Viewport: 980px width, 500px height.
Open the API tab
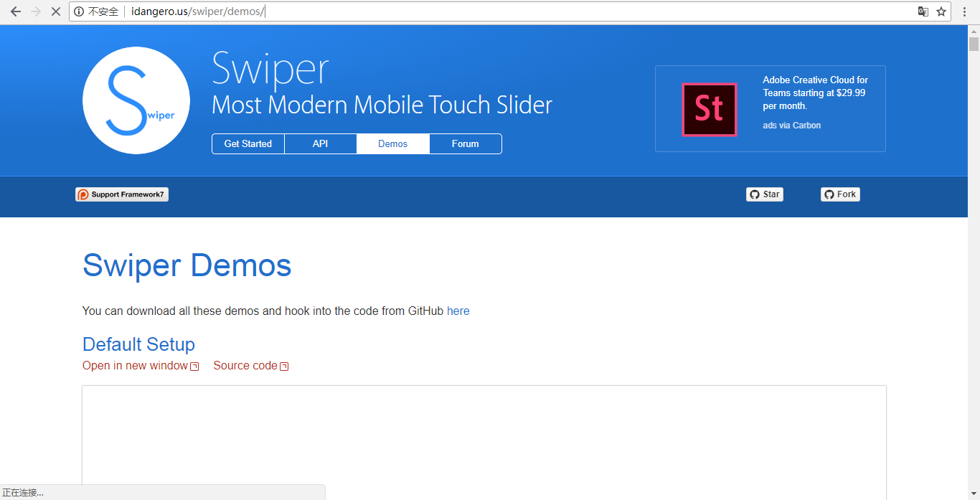pyautogui.click(x=321, y=143)
